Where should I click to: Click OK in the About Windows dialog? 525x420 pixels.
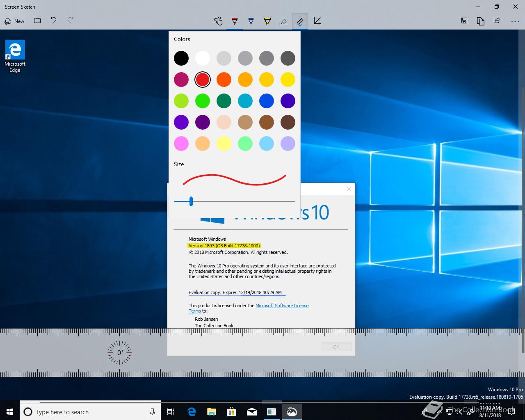tap(336, 347)
